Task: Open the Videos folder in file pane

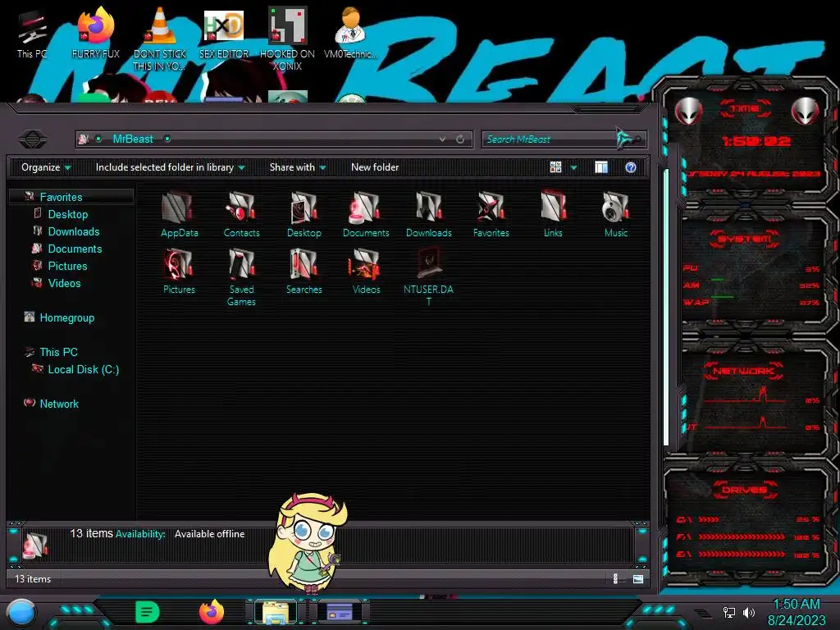Action: (x=366, y=271)
